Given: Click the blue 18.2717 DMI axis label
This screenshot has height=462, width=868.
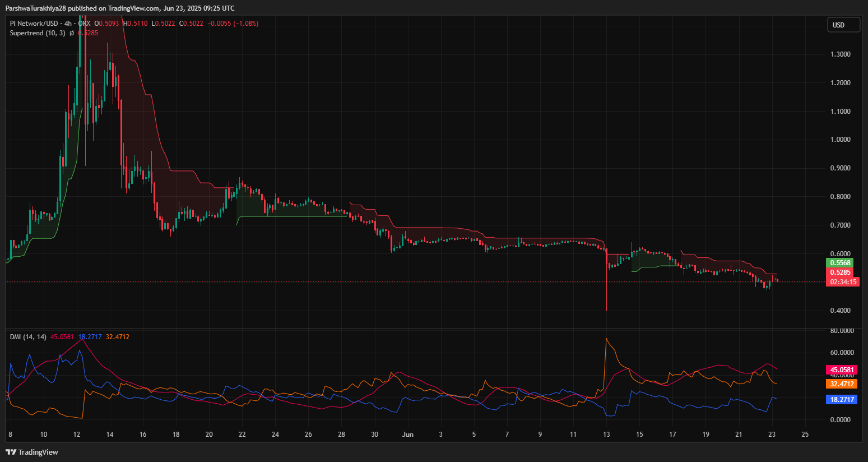Looking at the screenshot, I should click(841, 400).
